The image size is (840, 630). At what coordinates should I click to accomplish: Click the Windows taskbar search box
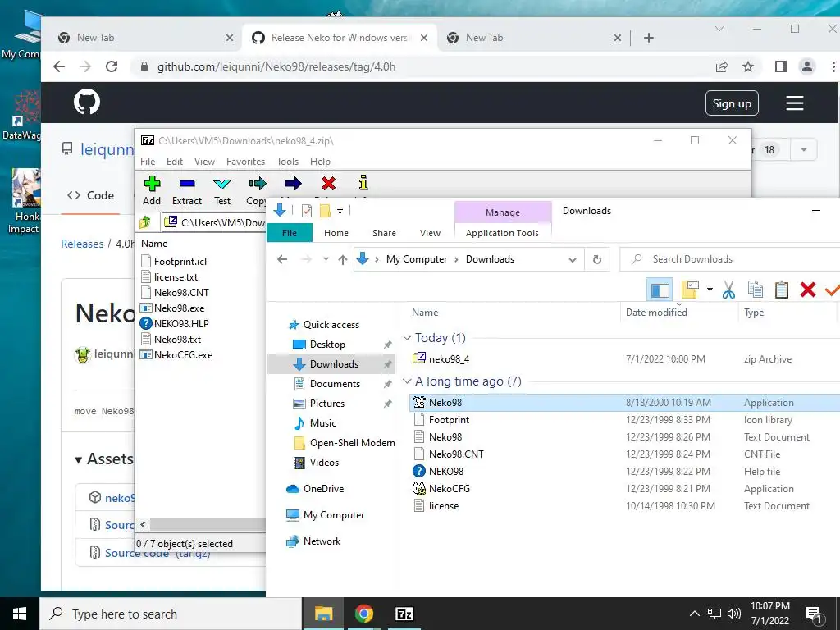[x=171, y=614]
